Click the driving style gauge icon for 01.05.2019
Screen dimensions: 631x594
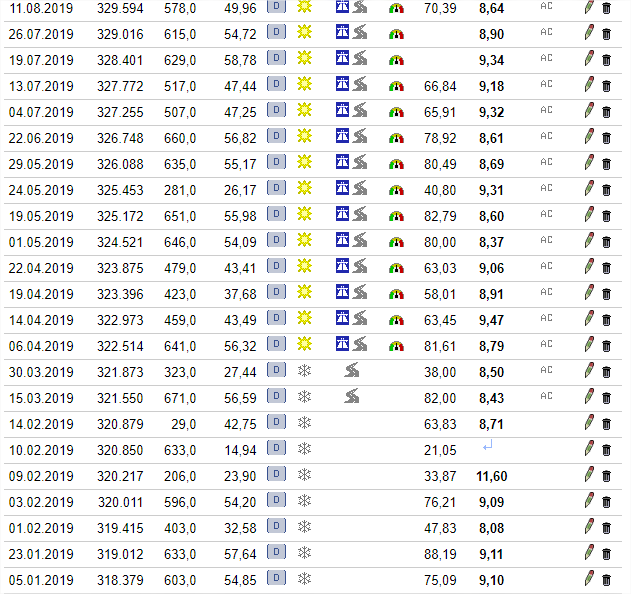click(x=396, y=241)
